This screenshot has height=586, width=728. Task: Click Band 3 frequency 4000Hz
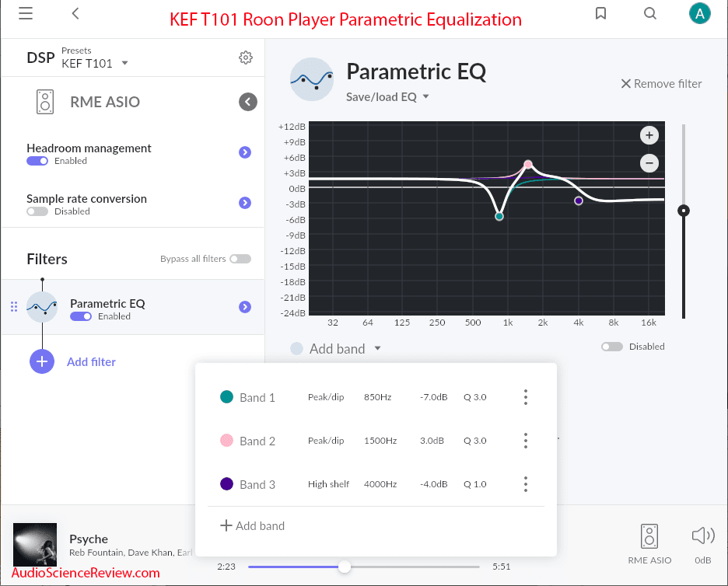pyautogui.click(x=380, y=484)
